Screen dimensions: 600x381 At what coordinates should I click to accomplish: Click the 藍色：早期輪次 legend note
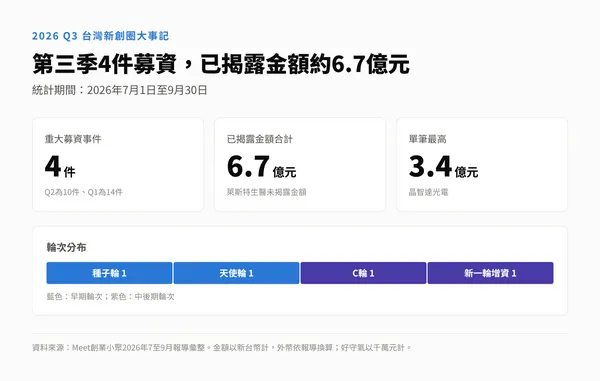click(x=110, y=296)
